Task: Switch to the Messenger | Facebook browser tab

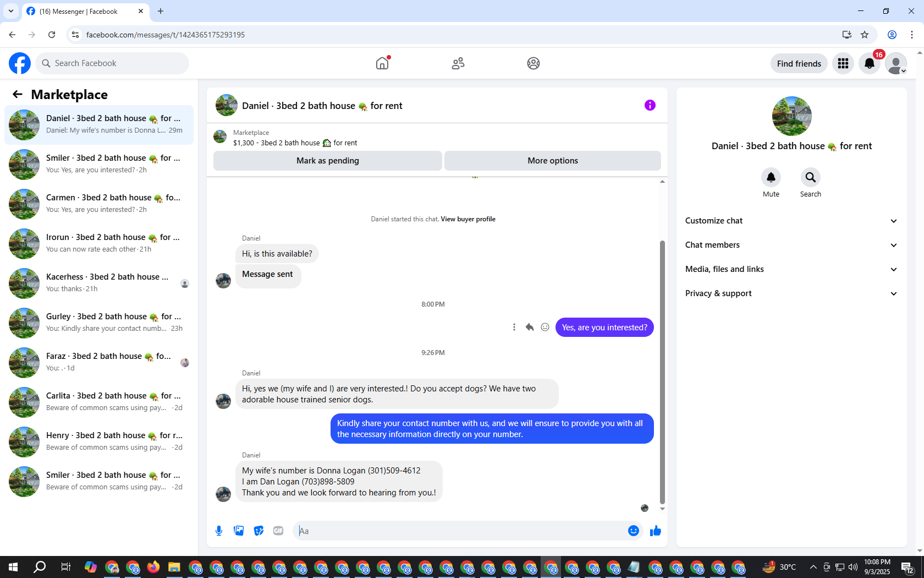Action: pyautogui.click(x=85, y=12)
